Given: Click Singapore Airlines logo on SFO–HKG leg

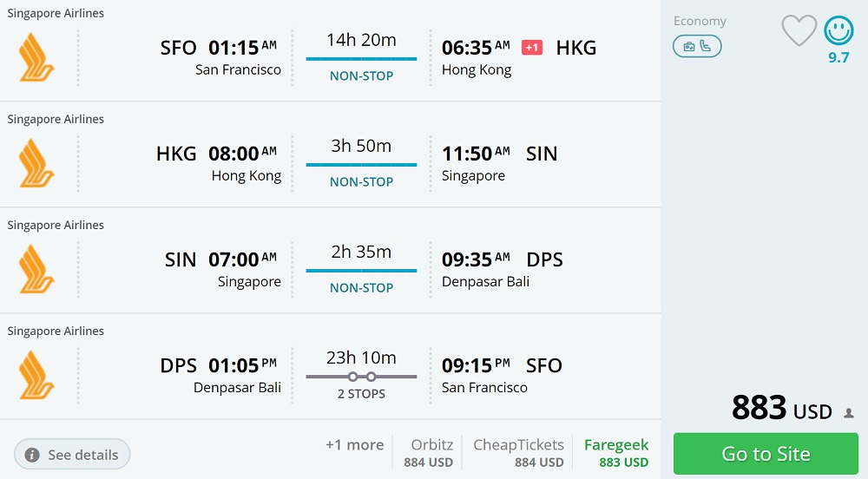Looking at the screenshot, I should point(36,57).
